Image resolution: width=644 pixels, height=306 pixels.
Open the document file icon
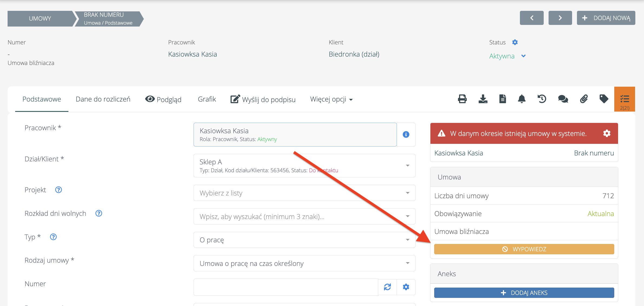[x=503, y=99]
